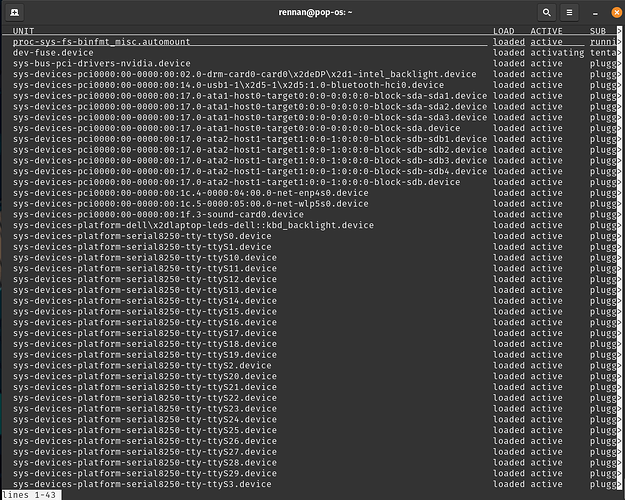Select the tty-ttyS22.device line
This screenshot has width=625, height=500.
click(145, 397)
